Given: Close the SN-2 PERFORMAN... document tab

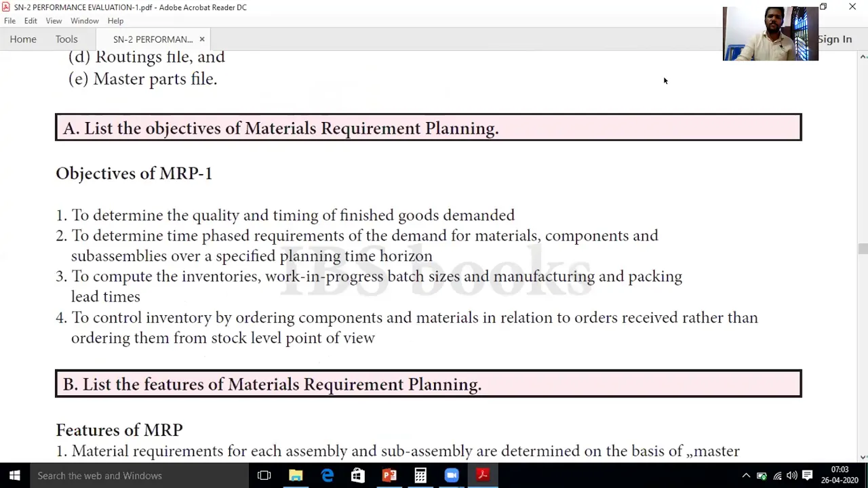Looking at the screenshot, I should (x=202, y=39).
